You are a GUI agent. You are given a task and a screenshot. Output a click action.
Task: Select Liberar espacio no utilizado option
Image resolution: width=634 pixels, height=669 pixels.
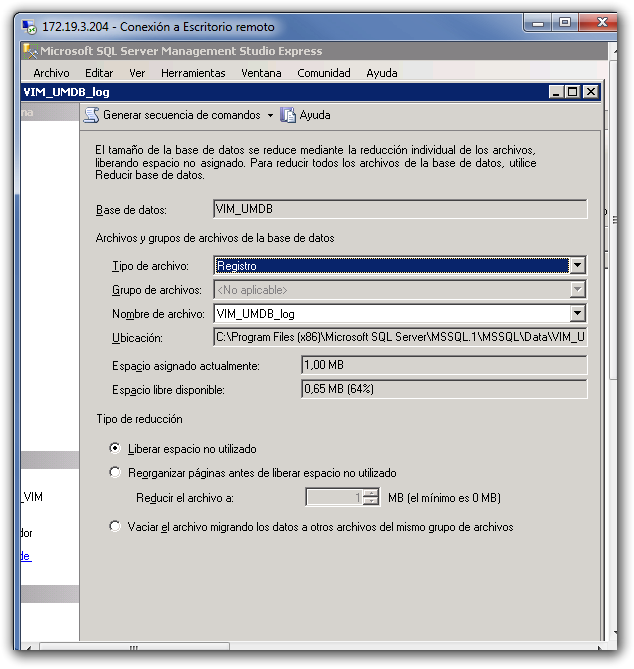point(116,449)
